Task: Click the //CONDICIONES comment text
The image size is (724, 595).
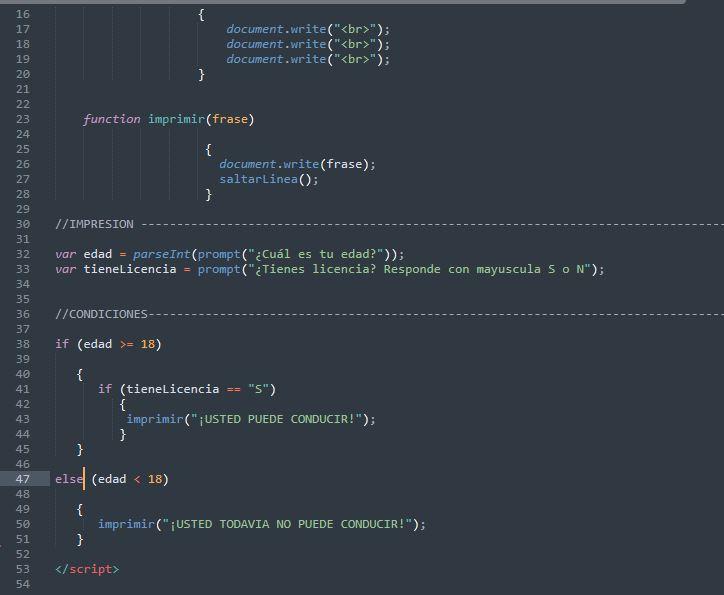Action: 101,314
